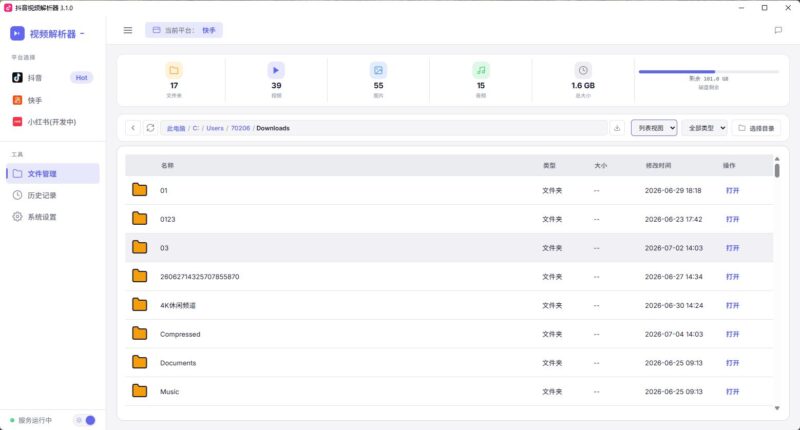Click folder icon of 26062714325707855870
The height and width of the screenshot is (430, 800).
[139, 276]
